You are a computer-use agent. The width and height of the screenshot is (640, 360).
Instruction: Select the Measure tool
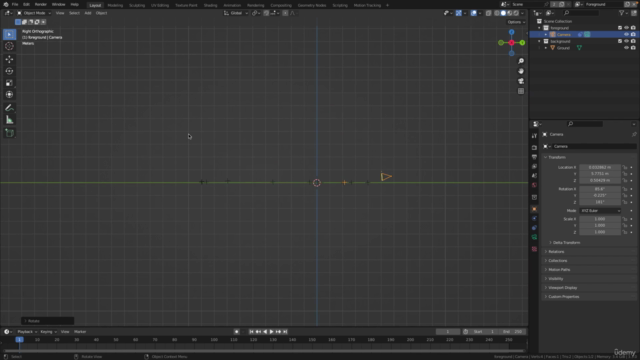pos(9,120)
